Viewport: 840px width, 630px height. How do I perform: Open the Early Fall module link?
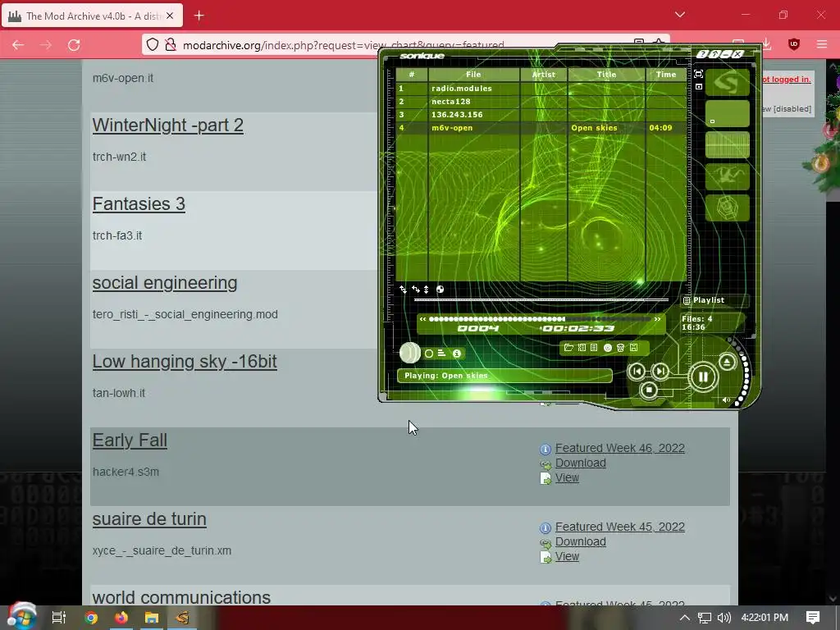coord(130,441)
